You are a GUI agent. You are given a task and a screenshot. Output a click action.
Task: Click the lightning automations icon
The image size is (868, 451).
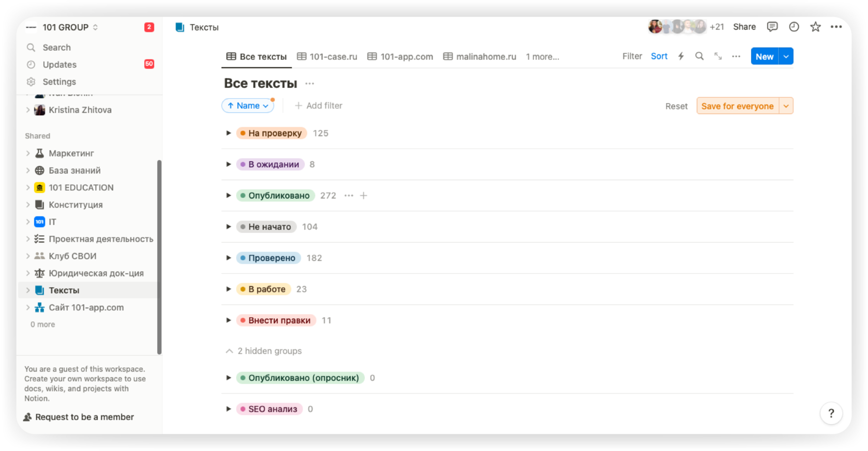click(x=681, y=56)
